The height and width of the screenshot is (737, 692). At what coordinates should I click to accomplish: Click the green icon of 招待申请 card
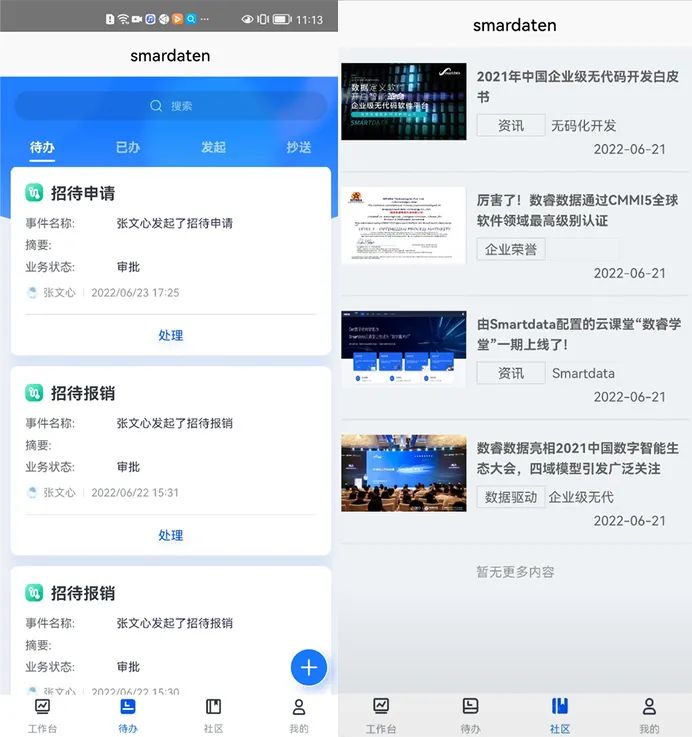(34, 193)
